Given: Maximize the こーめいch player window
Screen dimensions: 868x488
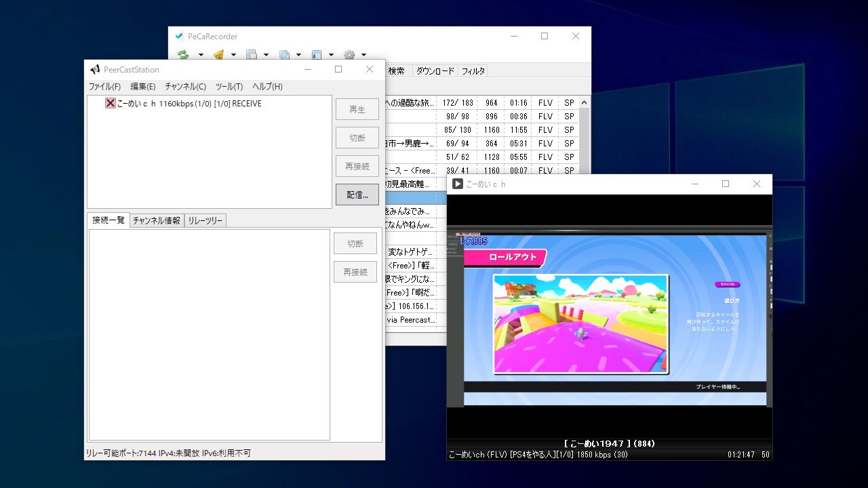Looking at the screenshot, I should click(726, 184).
